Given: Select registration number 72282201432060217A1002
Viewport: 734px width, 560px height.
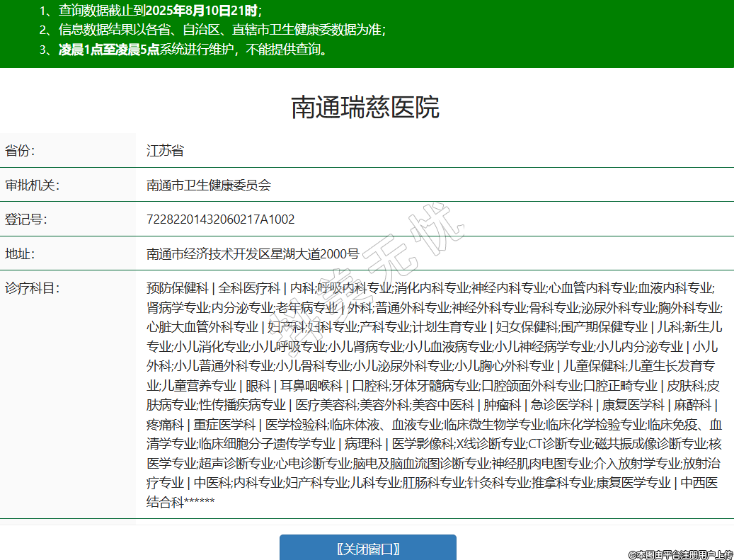Looking at the screenshot, I should pyautogui.click(x=220, y=219).
